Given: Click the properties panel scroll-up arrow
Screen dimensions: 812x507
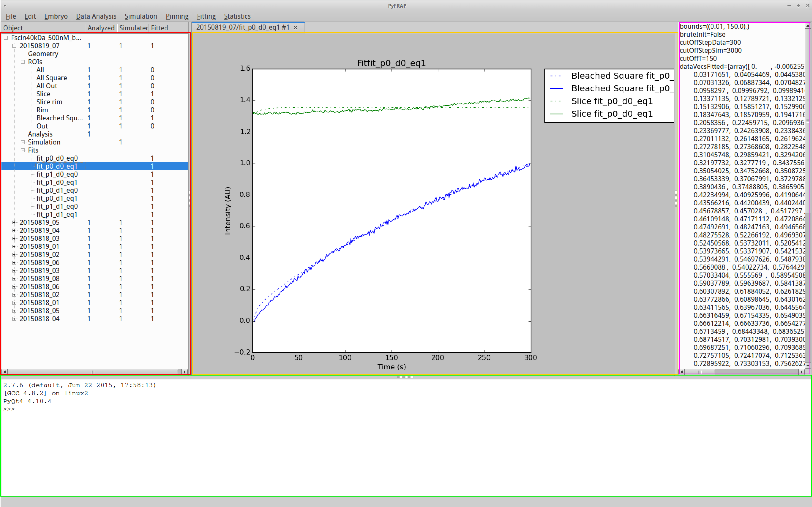Looking at the screenshot, I should coord(808,26).
